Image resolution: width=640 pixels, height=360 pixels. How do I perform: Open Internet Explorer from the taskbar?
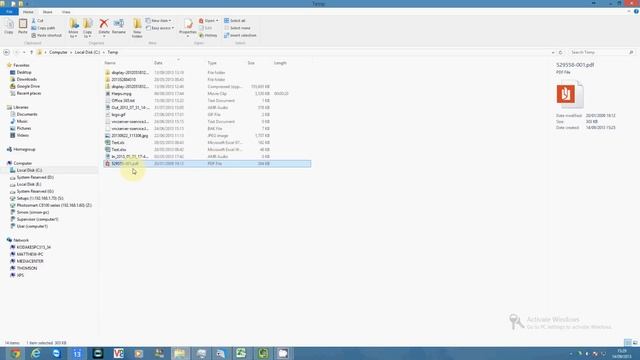[x=36, y=353]
